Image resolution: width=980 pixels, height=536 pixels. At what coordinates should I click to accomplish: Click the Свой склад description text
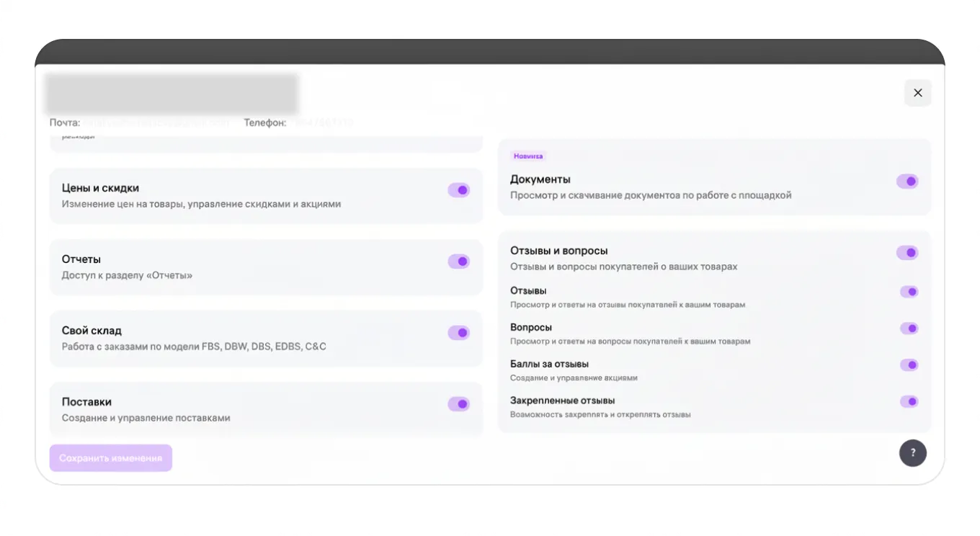click(194, 347)
